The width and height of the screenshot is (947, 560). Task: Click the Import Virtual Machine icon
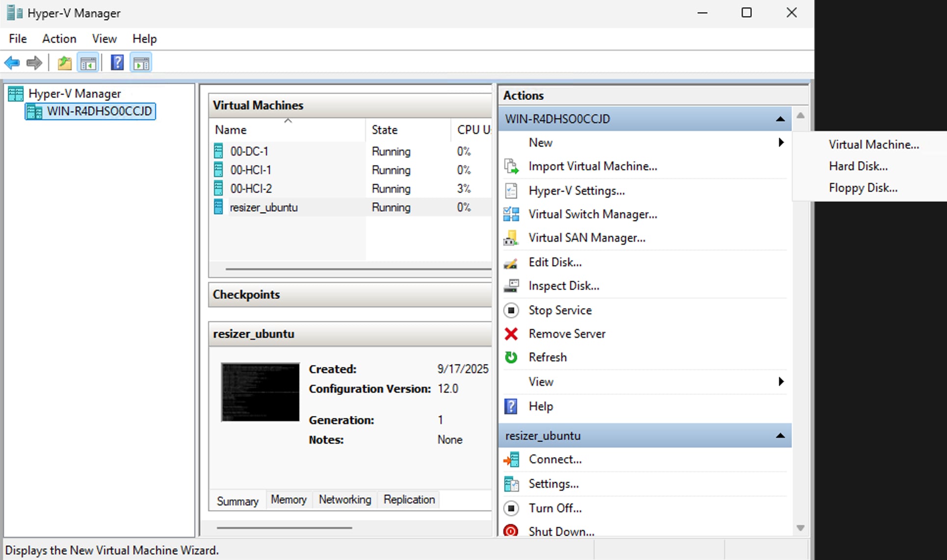[x=511, y=167]
